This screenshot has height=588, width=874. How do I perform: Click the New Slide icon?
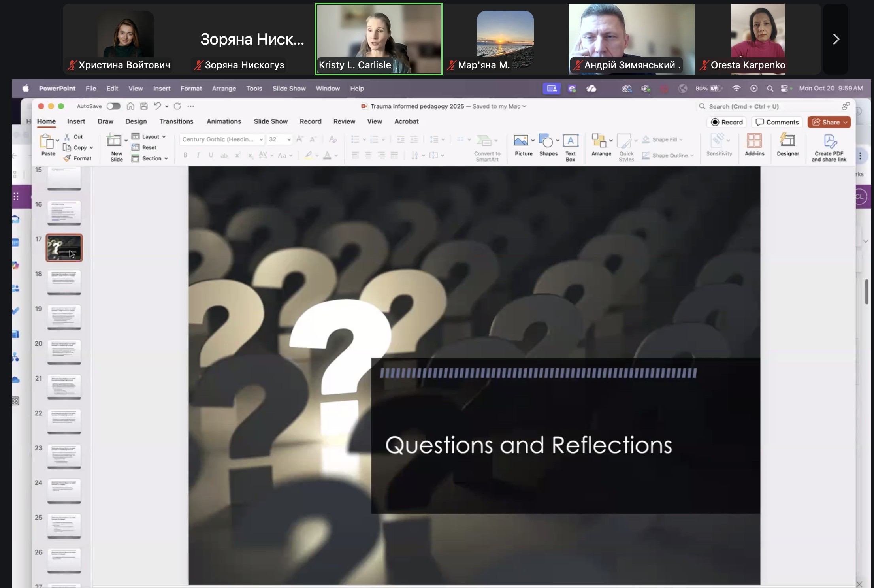pos(114,141)
